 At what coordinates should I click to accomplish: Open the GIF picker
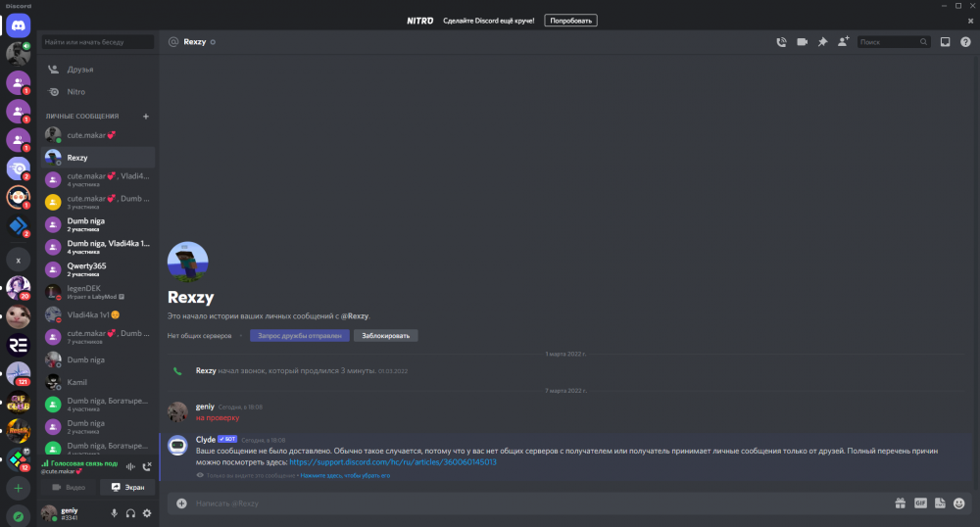point(920,503)
